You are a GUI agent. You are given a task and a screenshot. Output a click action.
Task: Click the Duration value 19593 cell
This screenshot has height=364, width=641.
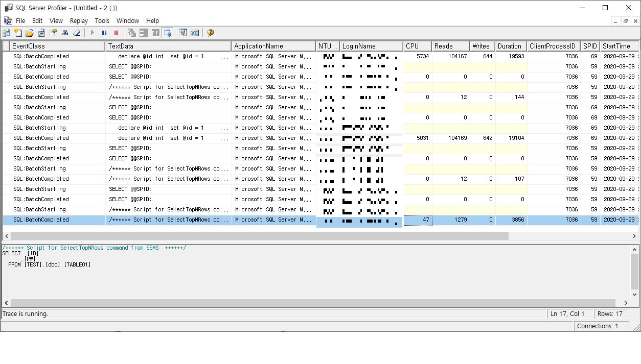[511, 56]
